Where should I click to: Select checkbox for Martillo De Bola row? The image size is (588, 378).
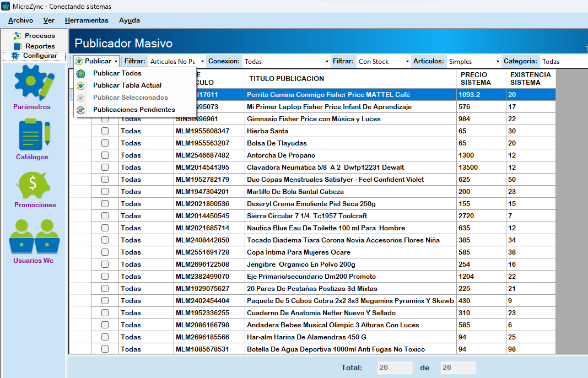tap(105, 192)
